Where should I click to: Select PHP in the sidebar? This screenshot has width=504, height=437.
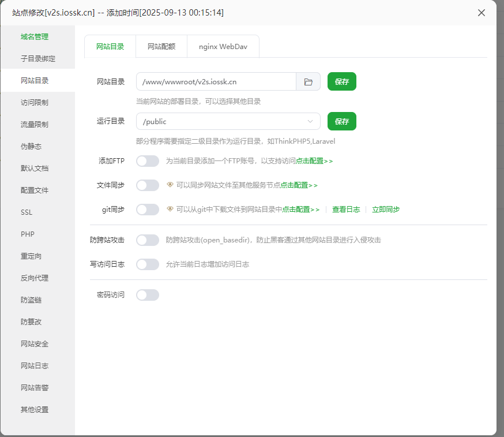point(26,234)
